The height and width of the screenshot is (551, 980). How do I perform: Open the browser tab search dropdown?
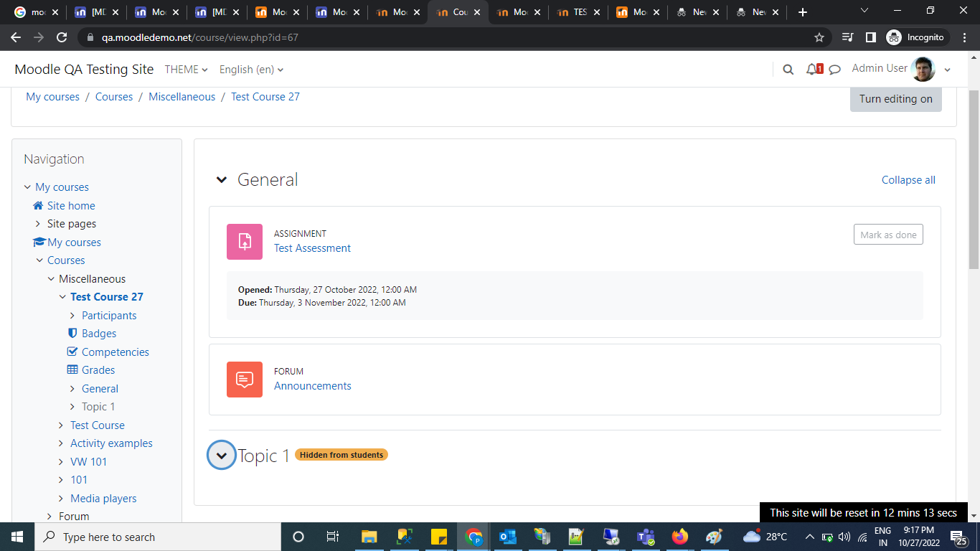(x=864, y=11)
